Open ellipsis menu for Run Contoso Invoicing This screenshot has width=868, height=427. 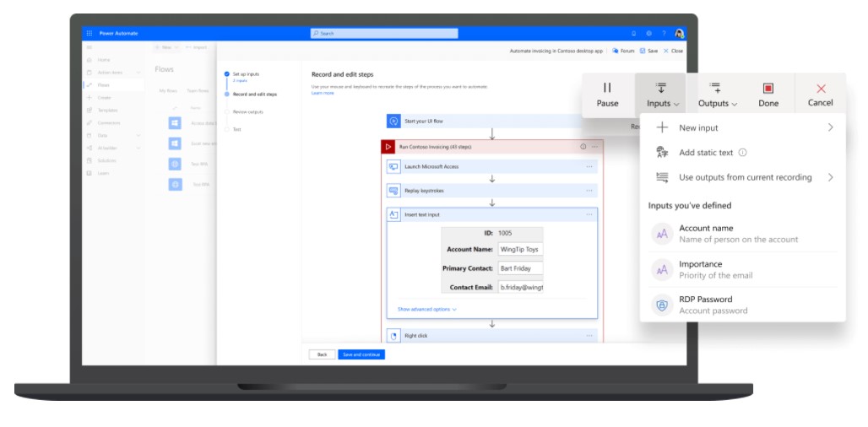(x=594, y=147)
